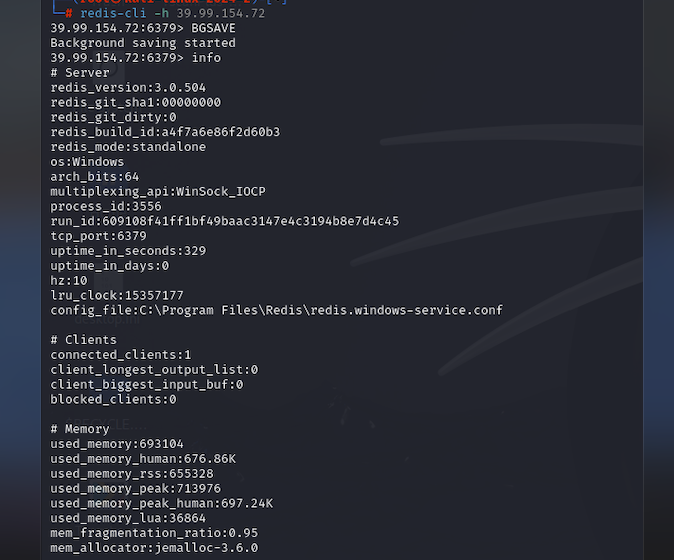Select the '# Server' section heading
Image resolution: width=674 pixels, height=560 pixels.
tap(80, 73)
